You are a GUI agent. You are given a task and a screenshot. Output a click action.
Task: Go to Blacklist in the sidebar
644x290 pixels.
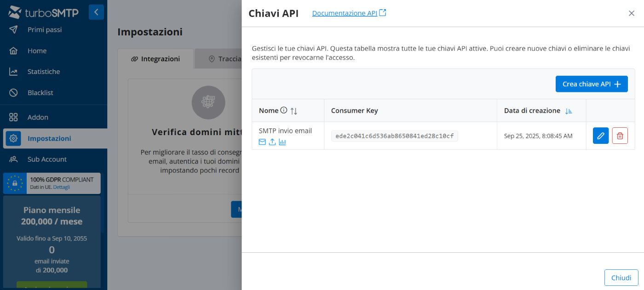tap(40, 93)
